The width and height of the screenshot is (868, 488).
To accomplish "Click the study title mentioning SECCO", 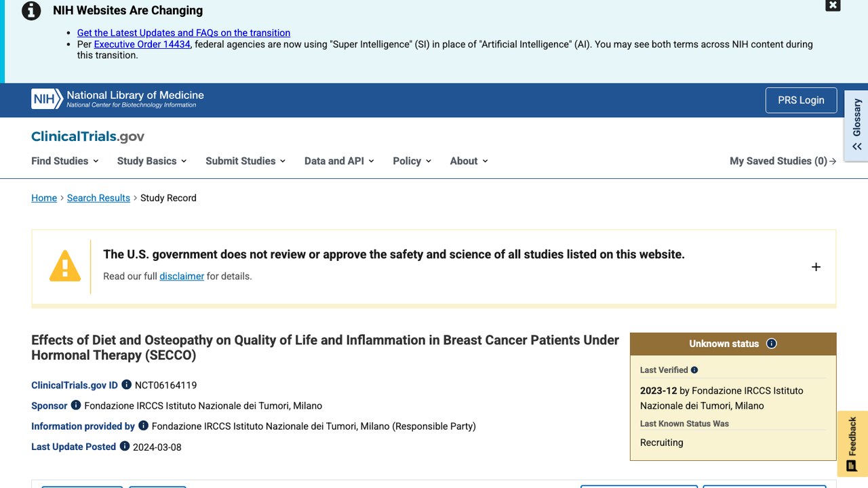I will point(325,348).
